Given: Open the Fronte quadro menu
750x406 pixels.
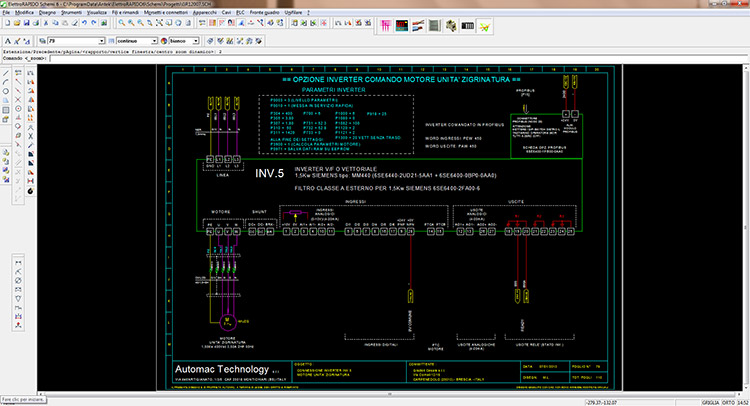Looking at the screenshot, I should tap(265, 12).
